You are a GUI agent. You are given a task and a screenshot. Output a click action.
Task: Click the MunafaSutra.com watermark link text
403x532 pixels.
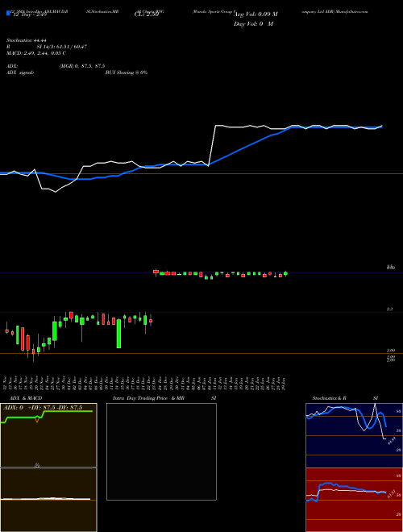353,11
